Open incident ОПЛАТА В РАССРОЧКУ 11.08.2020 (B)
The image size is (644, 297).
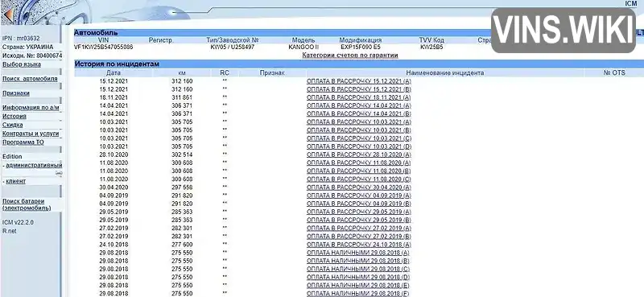358,171
